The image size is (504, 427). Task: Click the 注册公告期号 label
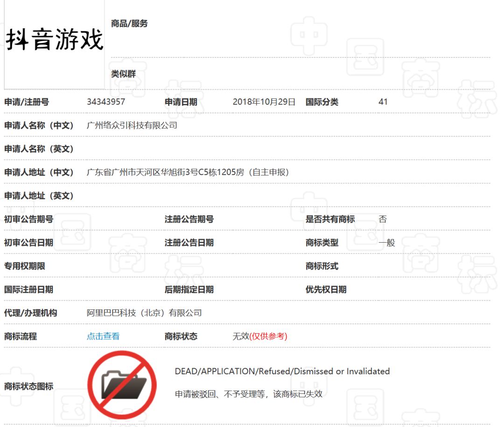[x=189, y=219]
